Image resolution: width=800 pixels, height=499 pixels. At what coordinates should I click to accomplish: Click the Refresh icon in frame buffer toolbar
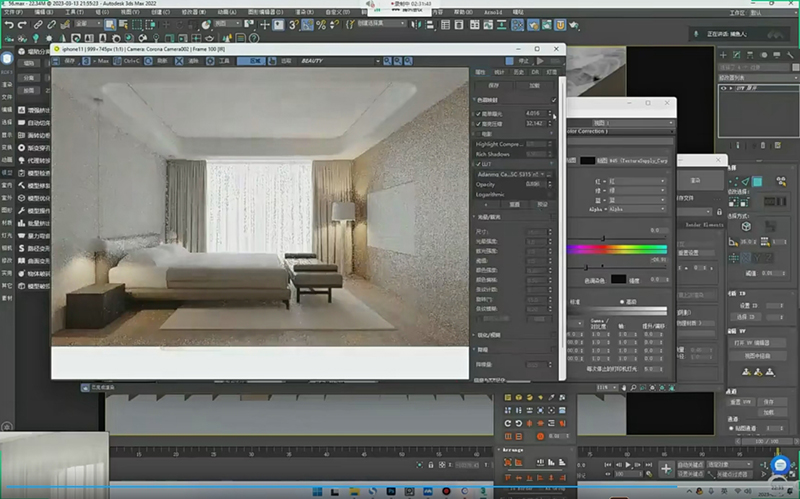click(148, 61)
